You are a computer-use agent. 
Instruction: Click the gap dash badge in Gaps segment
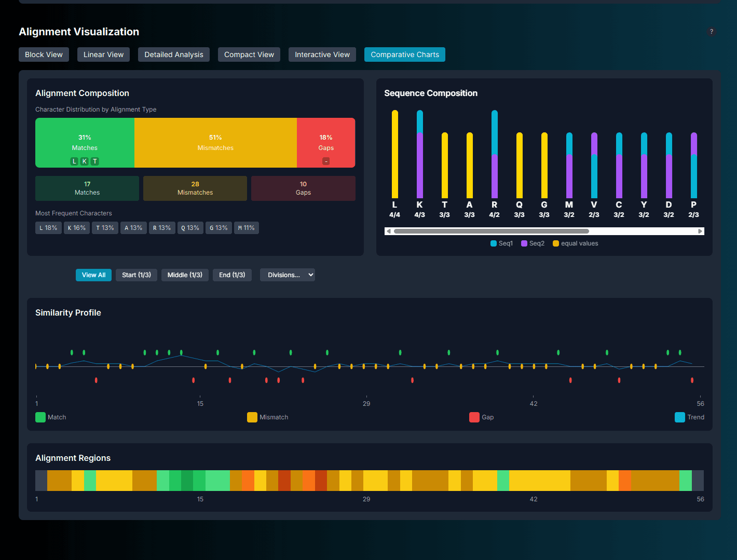point(326,161)
